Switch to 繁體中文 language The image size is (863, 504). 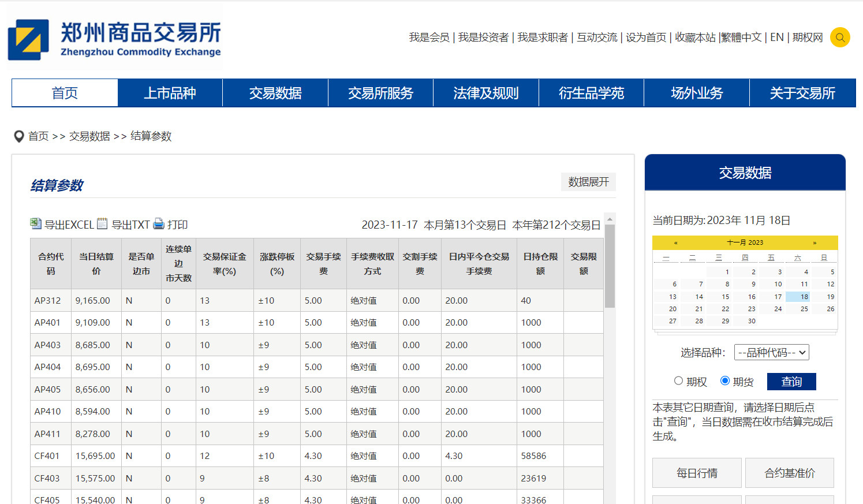pos(742,38)
